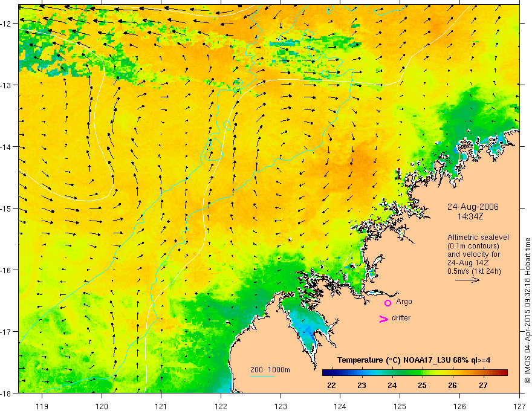Click the Temperature NOAA17_L3U colorbar title
The width and height of the screenshot is (532, 411).
(x=414, y=360)
